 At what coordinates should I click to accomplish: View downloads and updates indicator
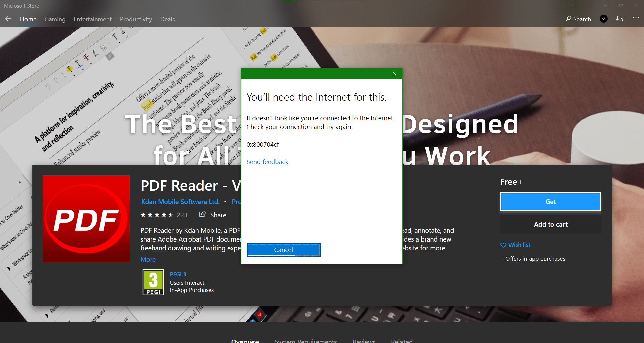(x=619, y=19)
